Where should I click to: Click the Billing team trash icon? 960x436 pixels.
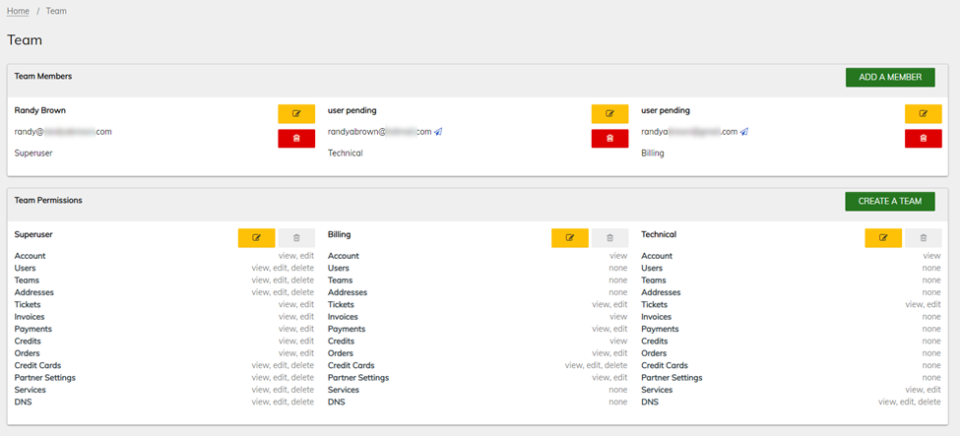pyautogui.click(x=609, y=238)
